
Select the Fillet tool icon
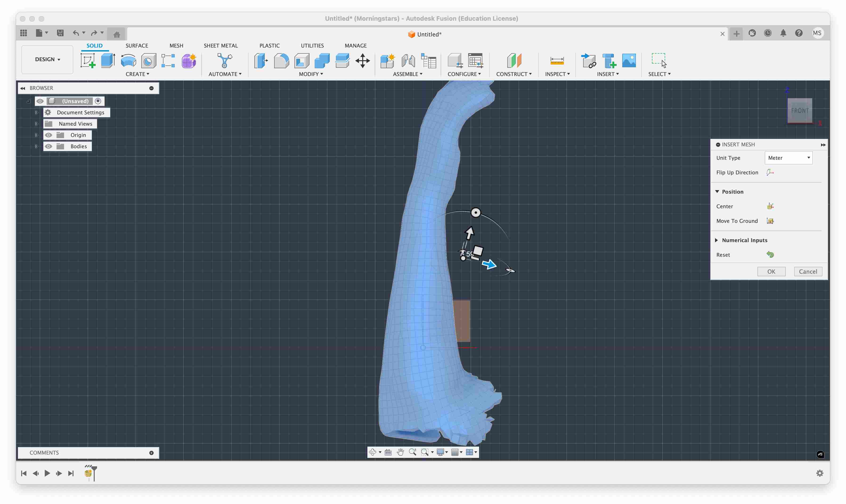(x=281, y=61)
